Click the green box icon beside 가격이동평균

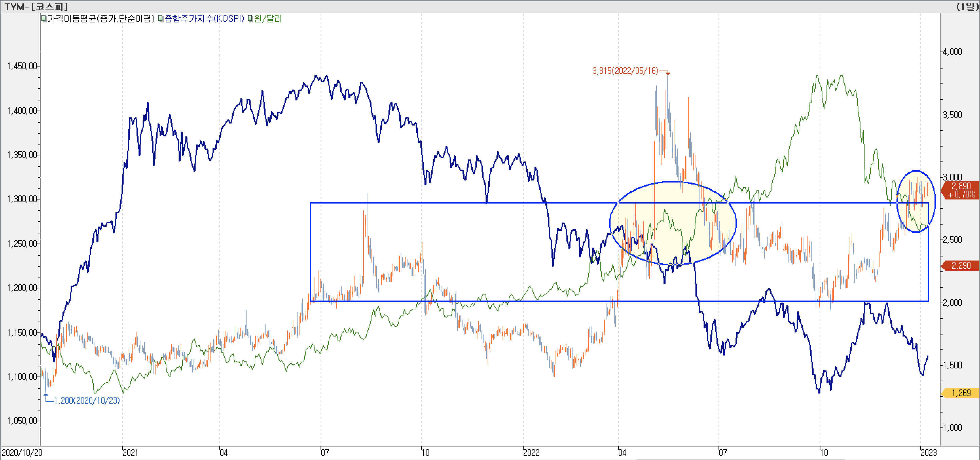click(44, 18)
